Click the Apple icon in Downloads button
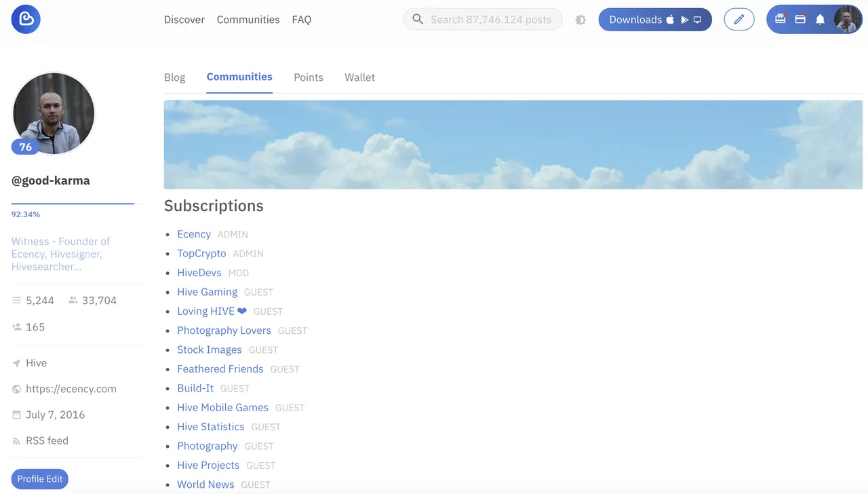 pyautogui.click(x=670, y=20)
